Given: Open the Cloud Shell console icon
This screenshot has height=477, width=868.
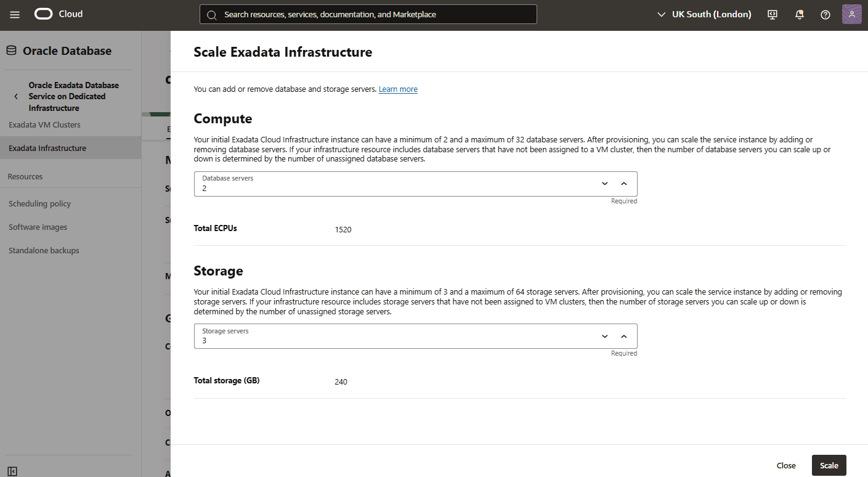Looking at the screenshot, I should tap(772, 14).
